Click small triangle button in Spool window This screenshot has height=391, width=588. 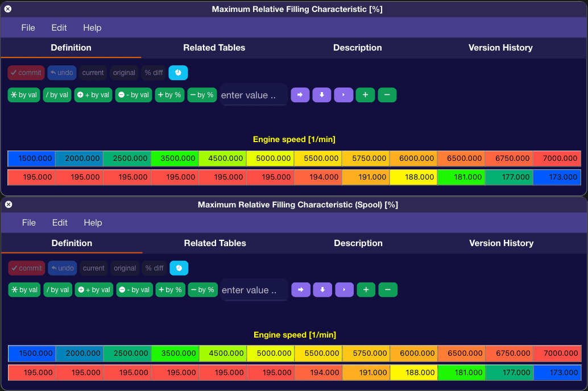[345, 290]
